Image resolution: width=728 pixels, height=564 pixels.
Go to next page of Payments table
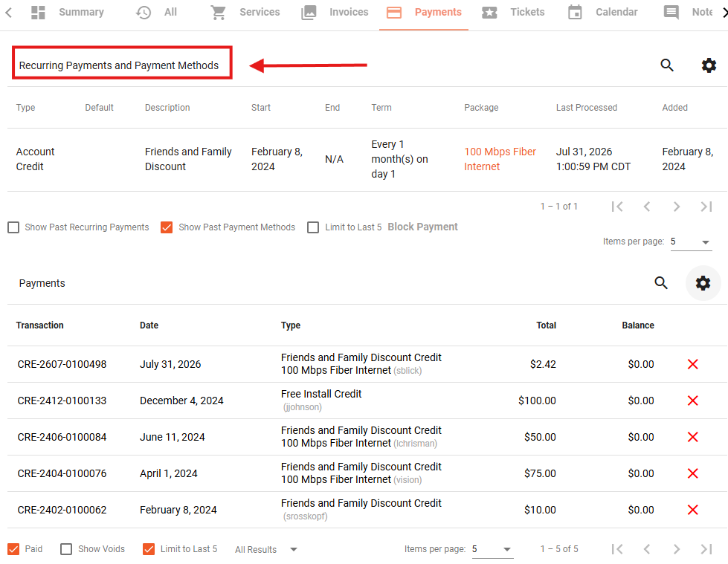pos(677,549)
